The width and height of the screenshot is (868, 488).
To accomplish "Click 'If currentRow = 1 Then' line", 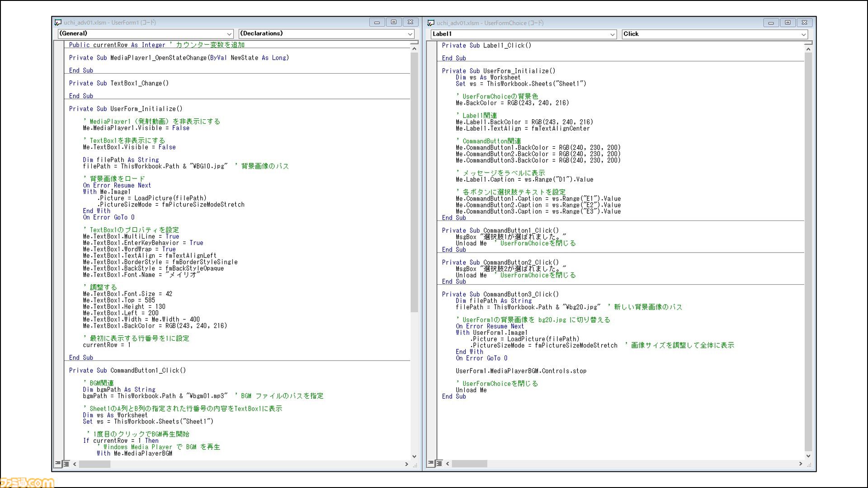I will (121, 440).
